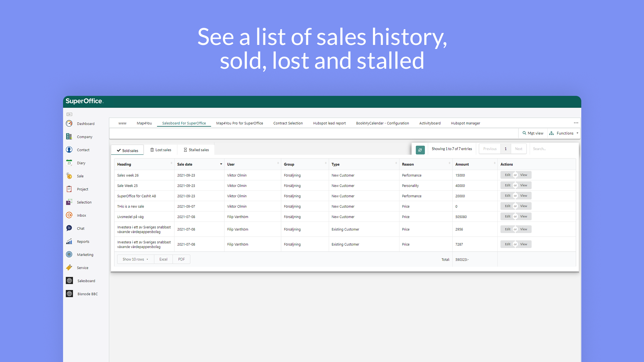Sort by the Reason column
644x362 pixels.
(426, 164)
